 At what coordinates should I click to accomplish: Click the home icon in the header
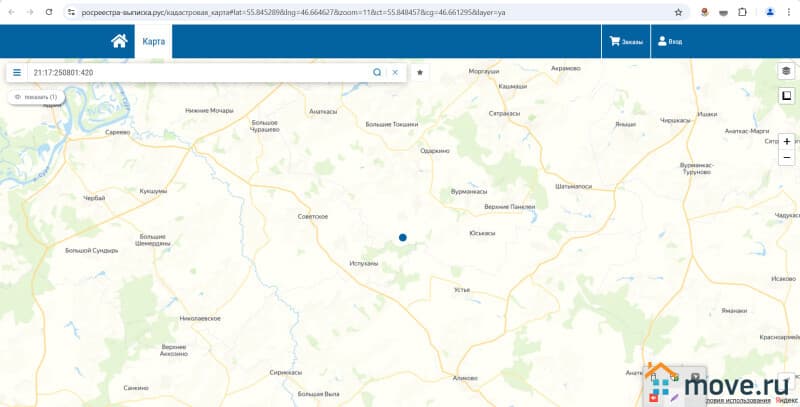coord(119,41)
